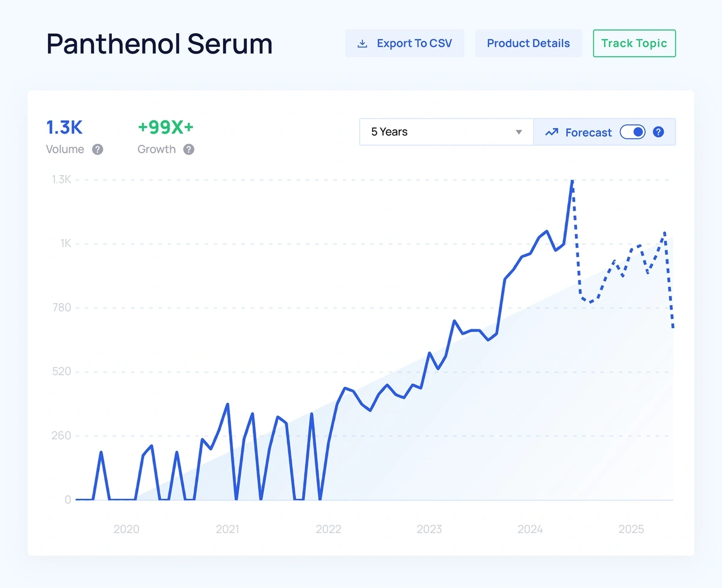Click the 2020 x-axis label
This screenshot has width=722, height=588.
(x=126, y=529)
